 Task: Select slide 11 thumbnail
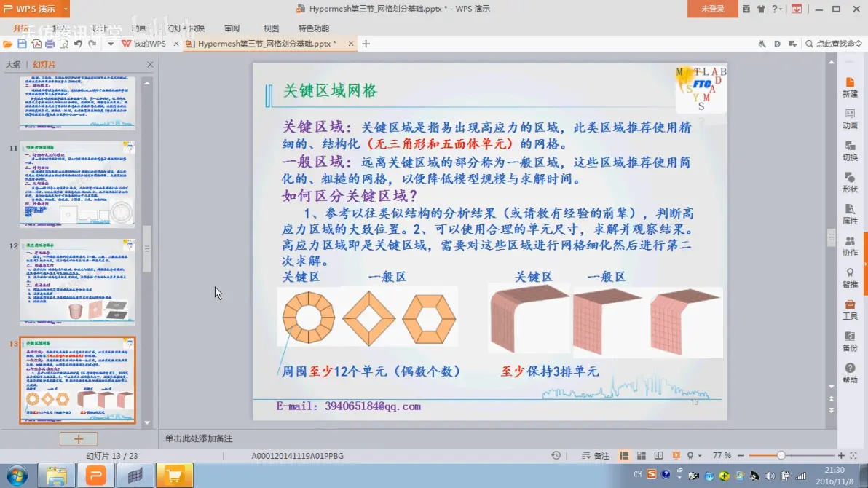77,184
